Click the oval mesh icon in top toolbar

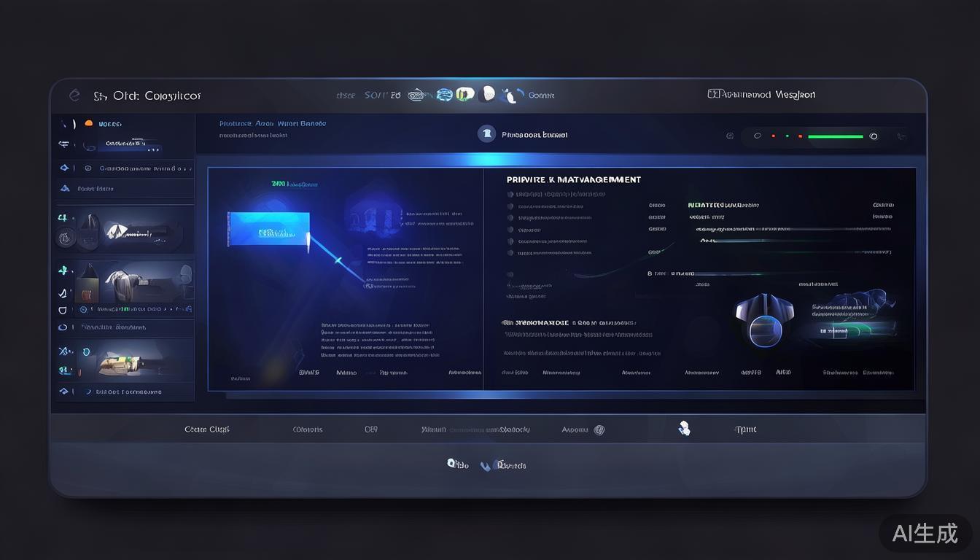tap(417, 95)
